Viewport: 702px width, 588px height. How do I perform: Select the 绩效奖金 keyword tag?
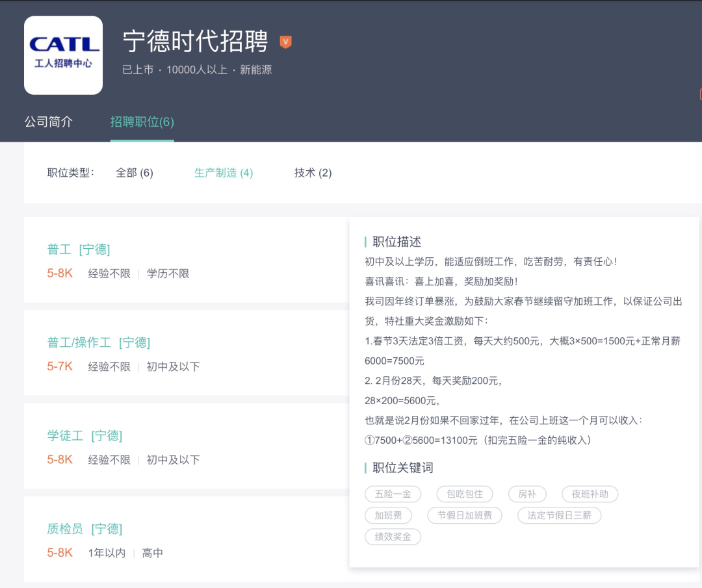pos(393,537)
